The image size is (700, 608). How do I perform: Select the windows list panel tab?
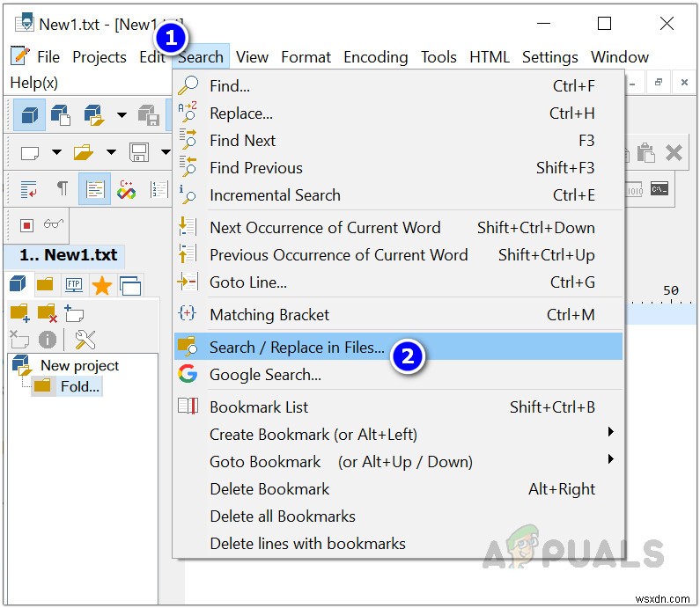tap(130, 286)
